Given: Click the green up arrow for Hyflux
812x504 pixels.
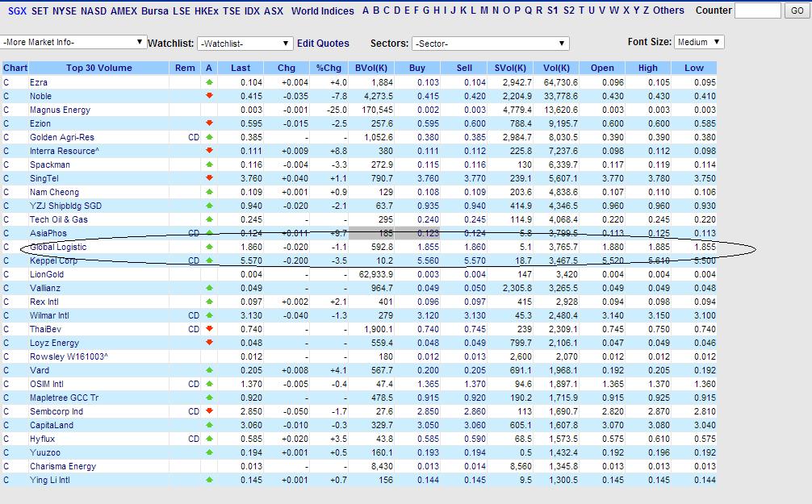Looking at the screenshot, I should coord(209,439).
